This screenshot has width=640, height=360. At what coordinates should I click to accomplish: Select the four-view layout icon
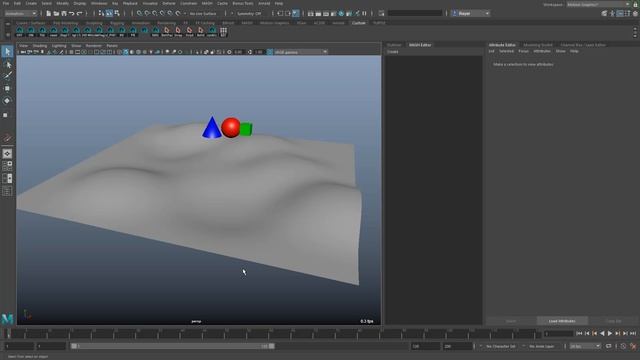coord(7,166)
